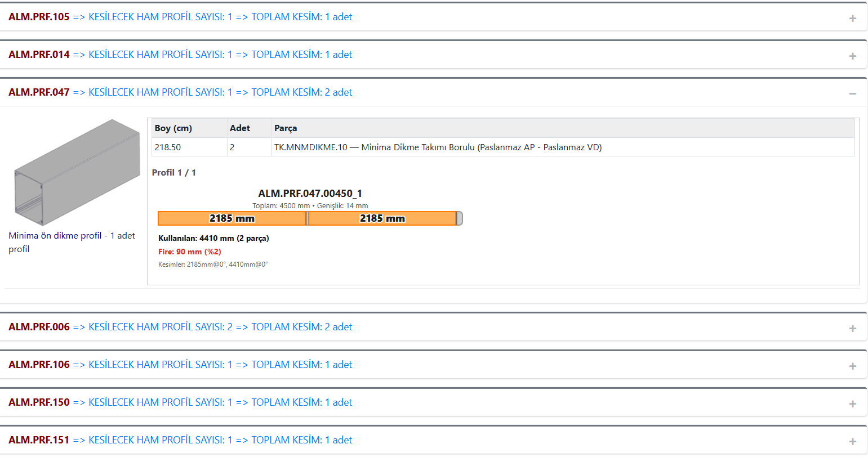
Task: Expand the ALM.PRF.006 section plus icon
Action: [852, 329]
